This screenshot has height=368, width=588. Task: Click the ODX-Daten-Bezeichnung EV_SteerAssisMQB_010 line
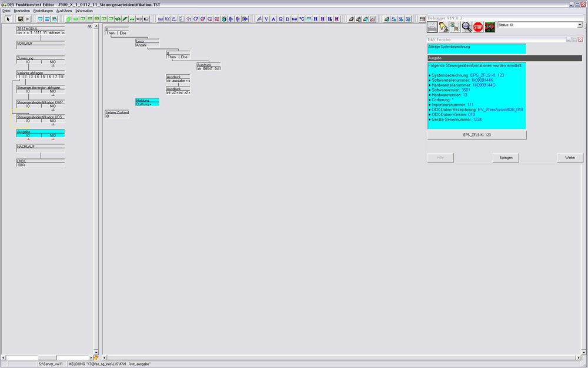point(476,110)
